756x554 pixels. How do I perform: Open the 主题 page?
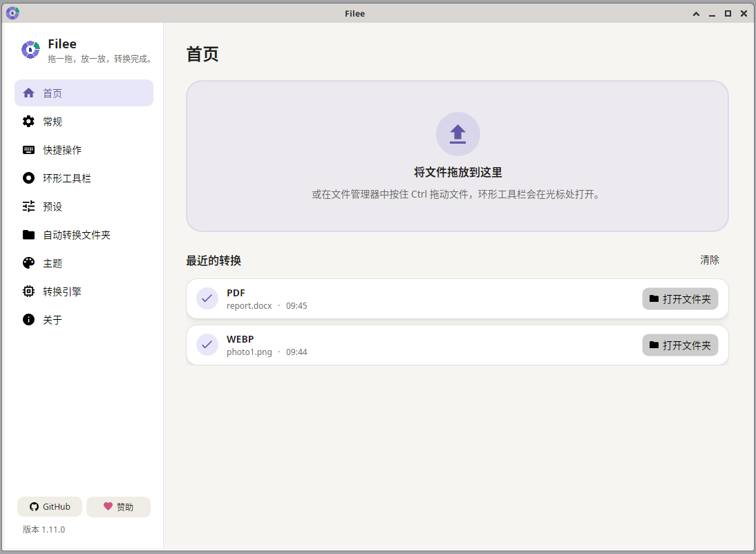click(x=84, y=262)
